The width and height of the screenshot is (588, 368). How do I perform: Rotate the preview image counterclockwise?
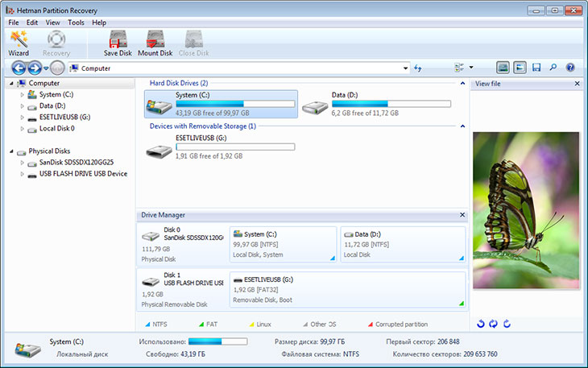point(479,324)
